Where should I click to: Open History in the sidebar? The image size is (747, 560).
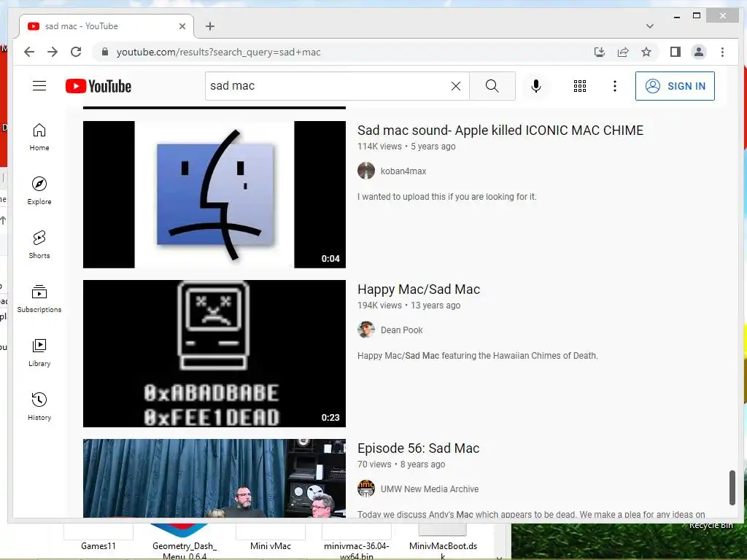click(39, 406)
